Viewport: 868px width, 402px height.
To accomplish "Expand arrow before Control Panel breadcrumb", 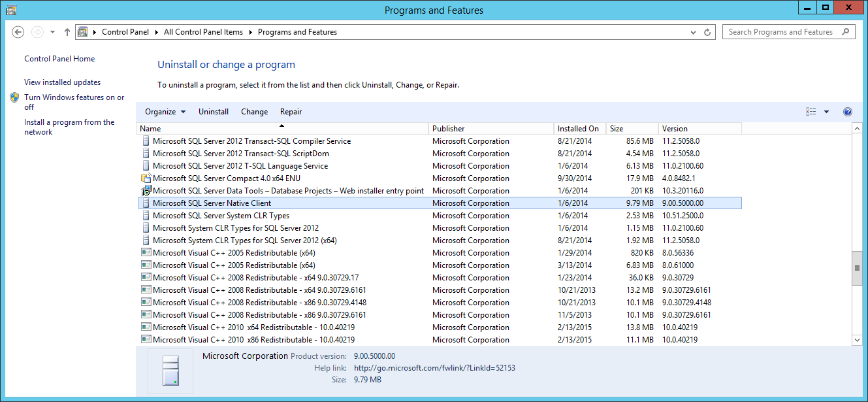I will click(x=95, y=32).
